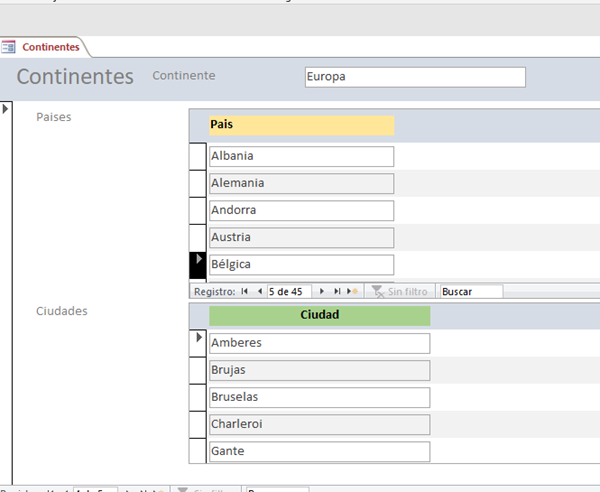Screen dimensions: 600x492
Task: Click the record selector for Andorra row
Action: tap(198, 211)
